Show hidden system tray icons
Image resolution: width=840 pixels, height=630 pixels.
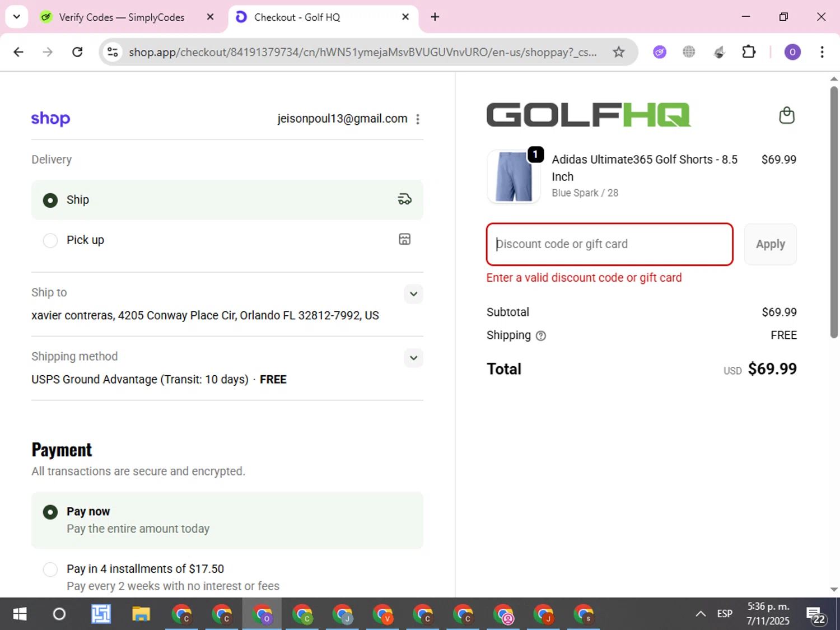[x=700, y=614]
